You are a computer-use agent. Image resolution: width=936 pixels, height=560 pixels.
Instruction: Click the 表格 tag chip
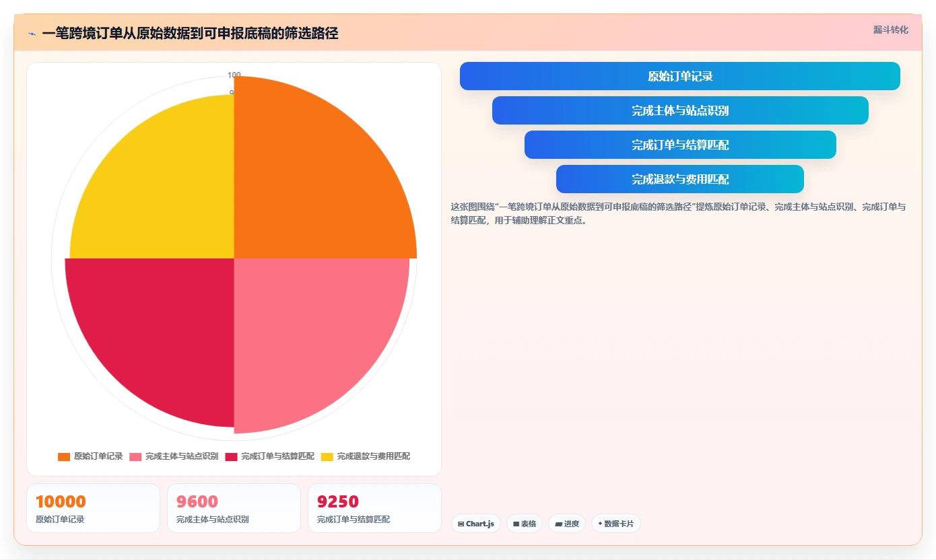[x=525, y=524]
